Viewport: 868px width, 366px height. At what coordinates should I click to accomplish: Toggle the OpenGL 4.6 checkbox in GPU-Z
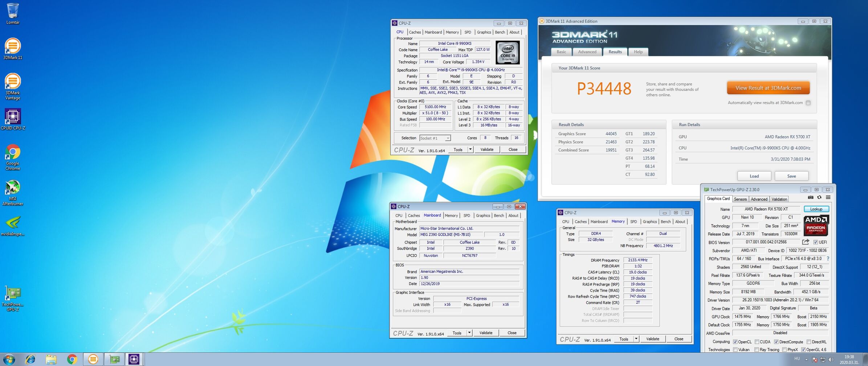click(803, 350)
